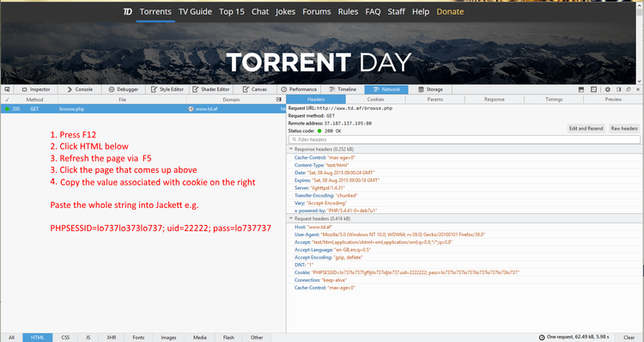
Task: Open devtools in separate window icon
Action: (x=629, y=89)
